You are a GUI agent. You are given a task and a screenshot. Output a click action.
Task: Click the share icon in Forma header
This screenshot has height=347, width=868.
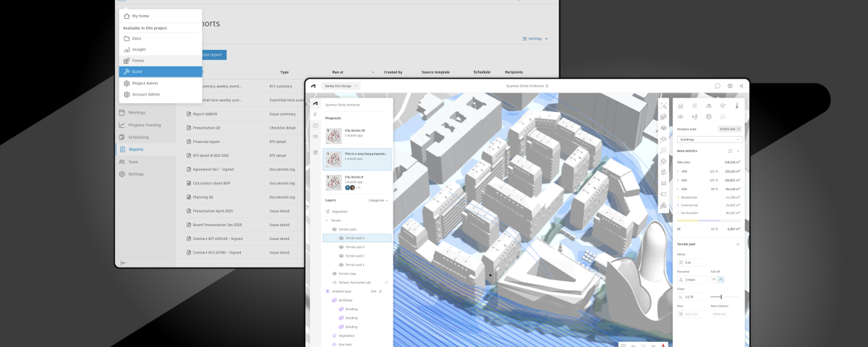click(x=741, y=86)
